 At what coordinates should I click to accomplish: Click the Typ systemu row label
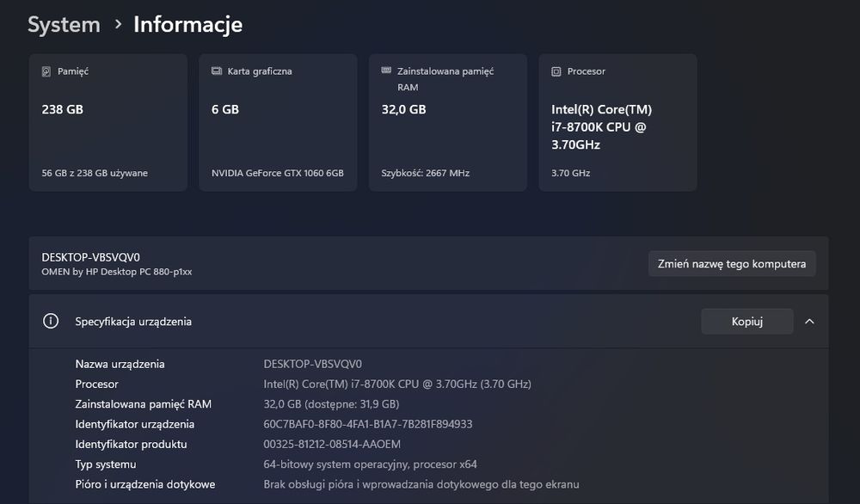point(105,464)
